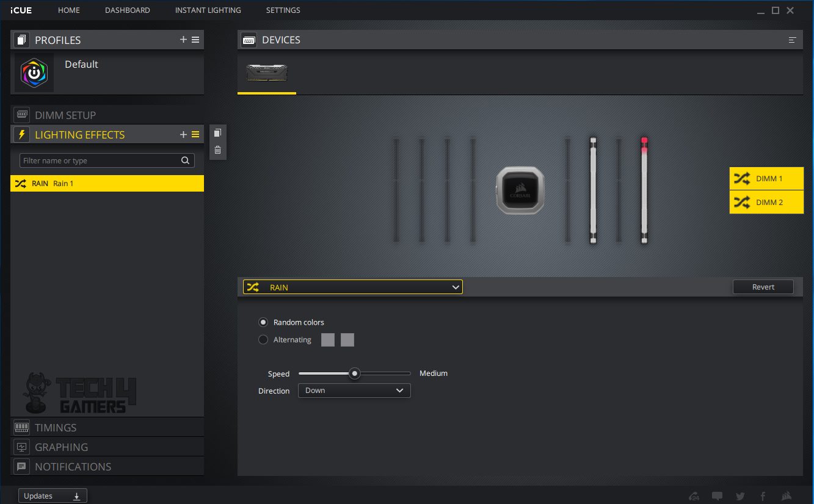The height and width of the screenshot is (504, 814).
Task: Click the search magnifier icon
Action: pyautogui.click(x=186, y=160)
